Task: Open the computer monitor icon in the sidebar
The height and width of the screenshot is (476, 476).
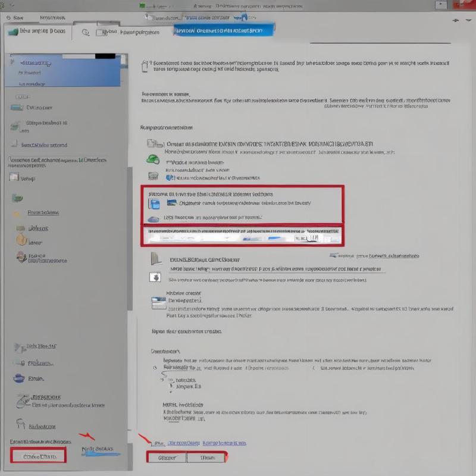Action: 17,108
